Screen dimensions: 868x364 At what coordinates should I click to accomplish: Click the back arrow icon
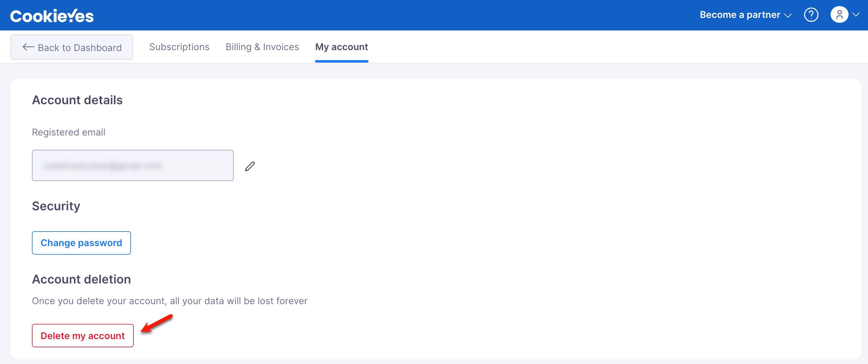click(28, 47)
